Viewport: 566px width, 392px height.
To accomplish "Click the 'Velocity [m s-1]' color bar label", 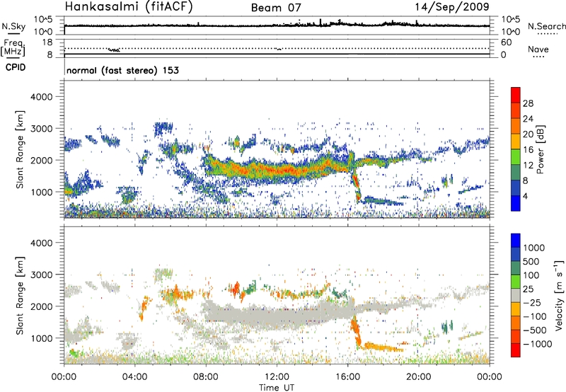I will tap(559, 295).
